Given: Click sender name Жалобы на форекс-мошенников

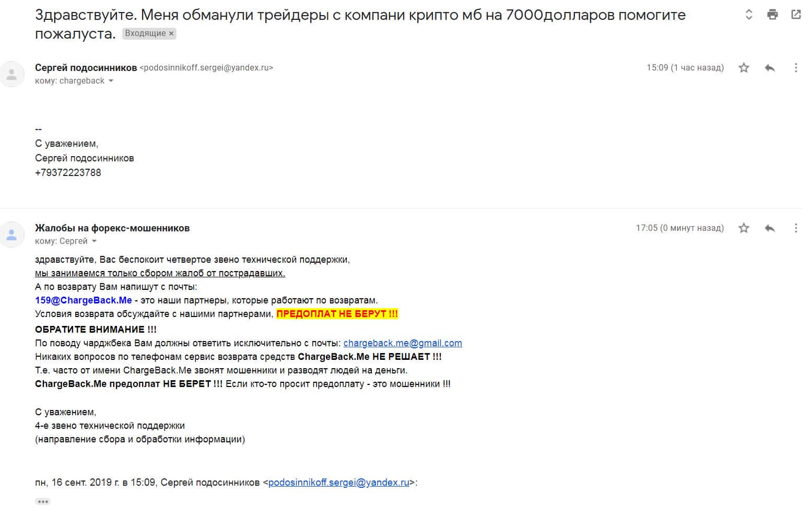Looking at the screenshot, I should click(x=112, y=228).
